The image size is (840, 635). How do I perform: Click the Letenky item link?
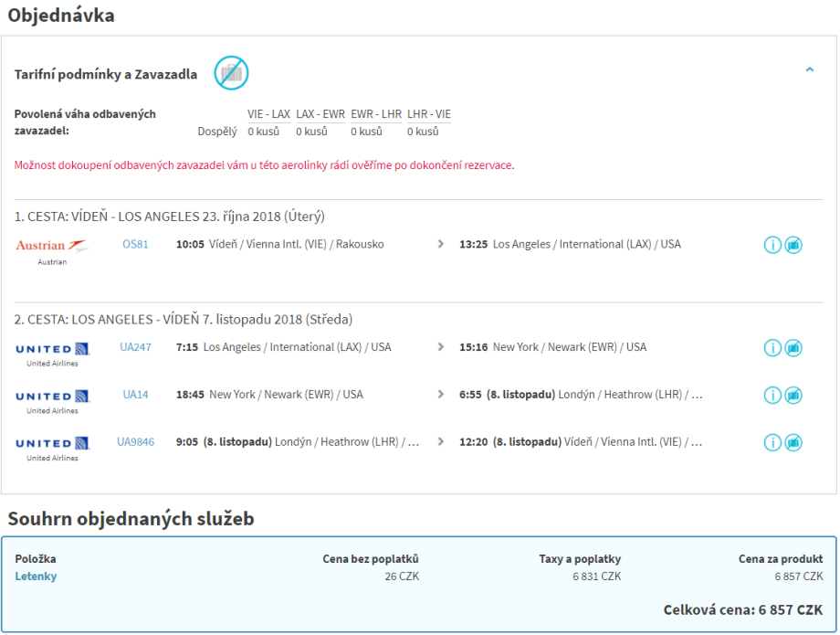coord(36,577)
